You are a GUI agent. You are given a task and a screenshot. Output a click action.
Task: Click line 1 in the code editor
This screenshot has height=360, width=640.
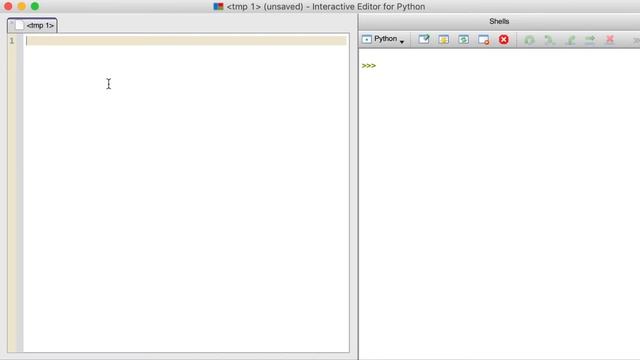tap(186, 41)
